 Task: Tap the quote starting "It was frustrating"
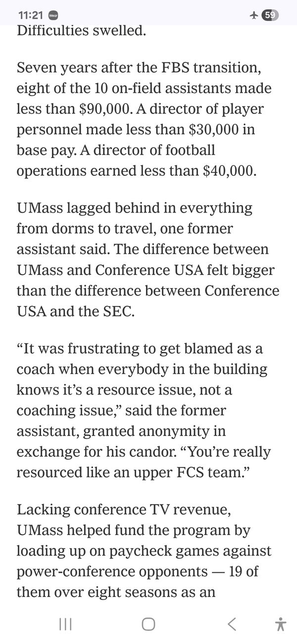144,410
